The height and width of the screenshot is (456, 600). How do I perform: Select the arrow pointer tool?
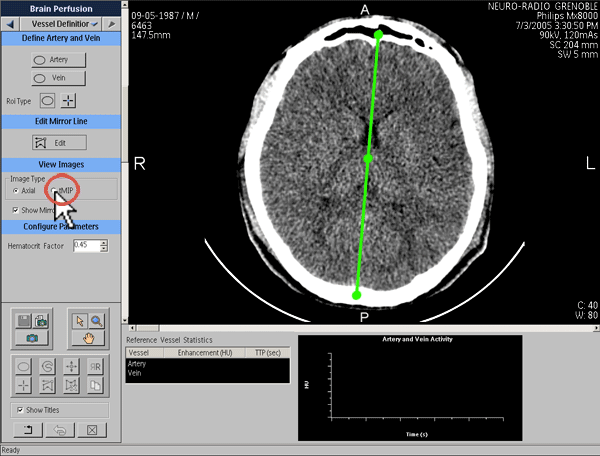(x=80, y=320)
